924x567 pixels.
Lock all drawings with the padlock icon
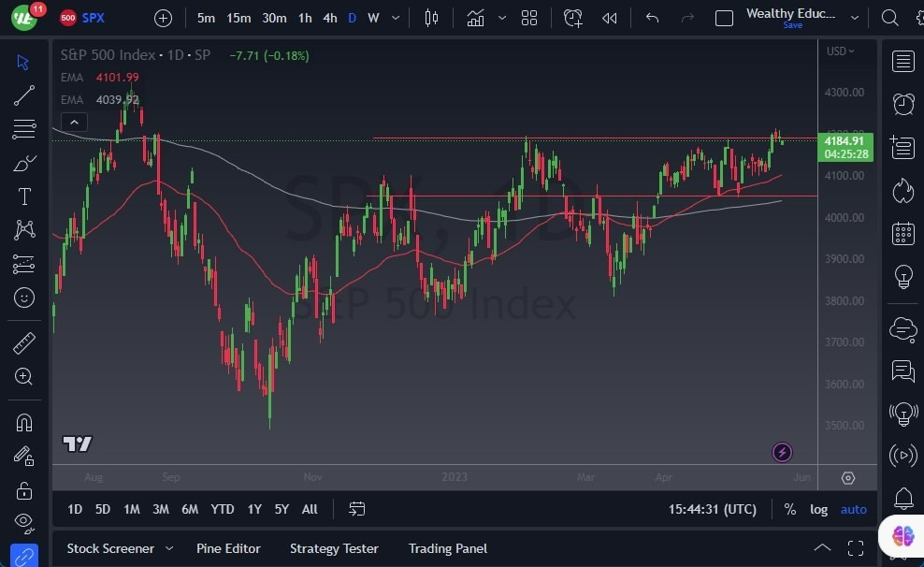[23, 489]
